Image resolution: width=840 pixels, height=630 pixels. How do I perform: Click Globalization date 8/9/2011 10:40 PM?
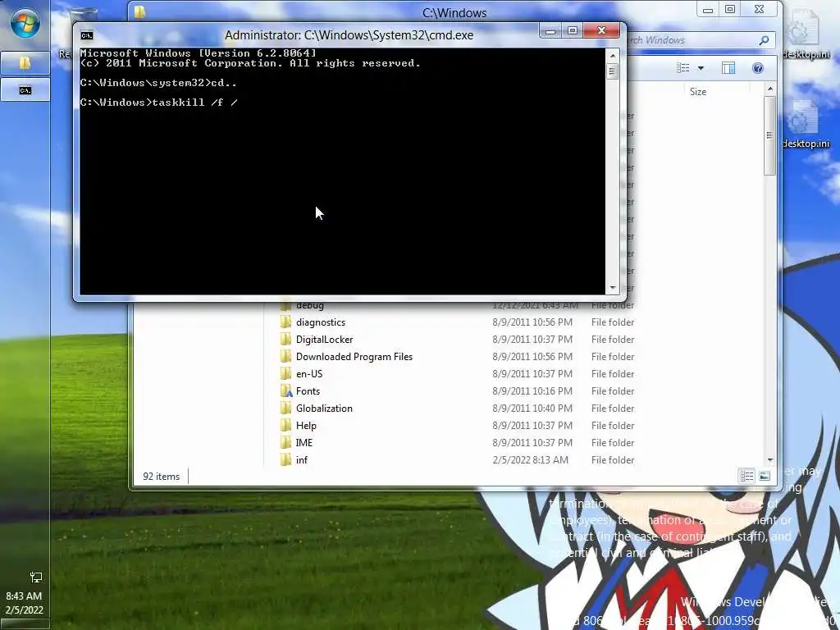[532, 409]
